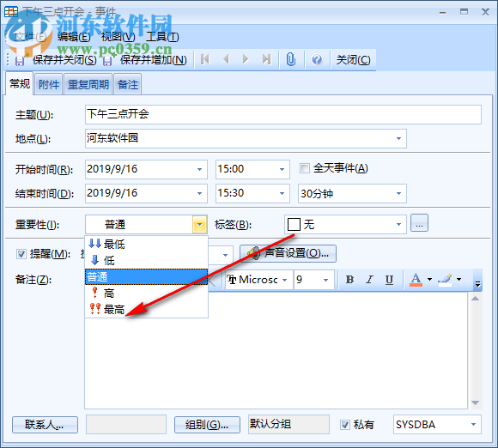
Task: Open the font size 9 dropdown
Action: tap(325, 280)
